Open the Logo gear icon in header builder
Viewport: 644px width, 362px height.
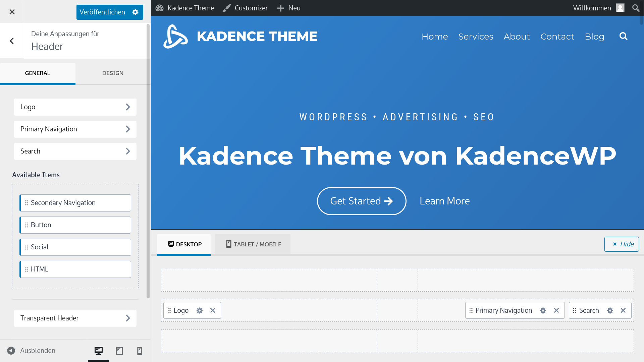[x=200, y=310]
